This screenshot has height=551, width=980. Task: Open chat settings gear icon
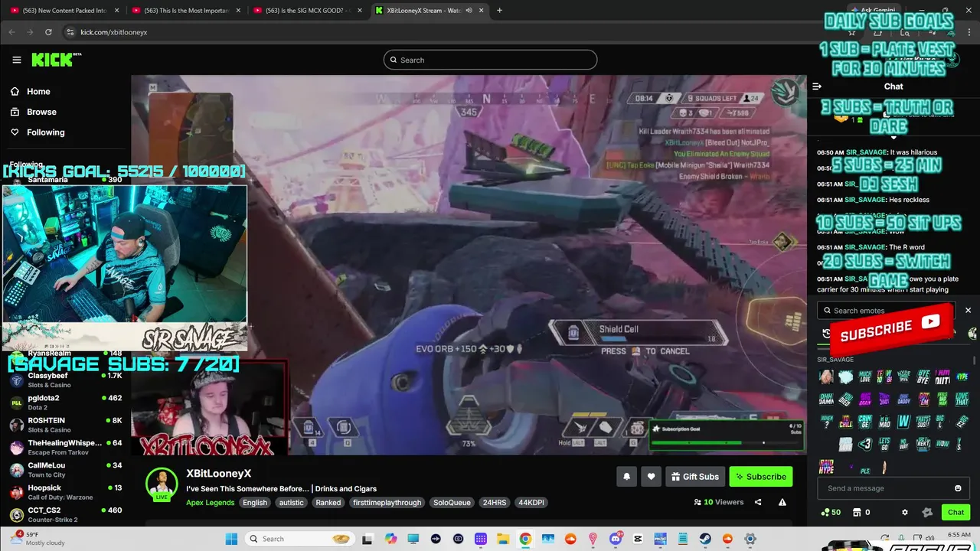point(905,512)
